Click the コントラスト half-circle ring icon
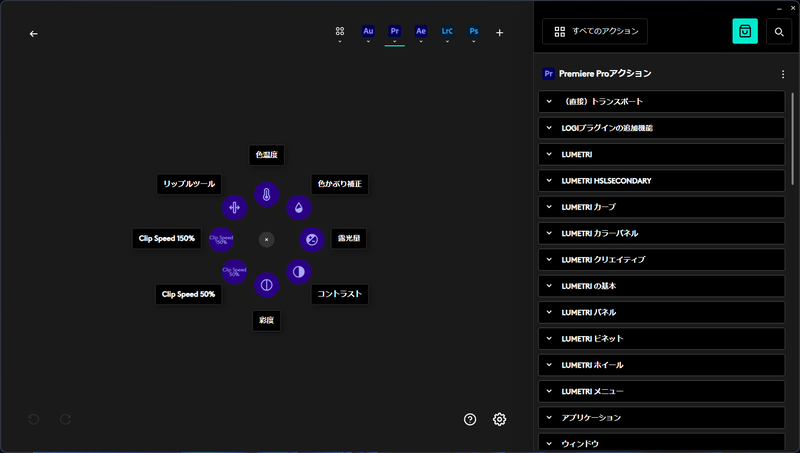 [x=298, y=272]
